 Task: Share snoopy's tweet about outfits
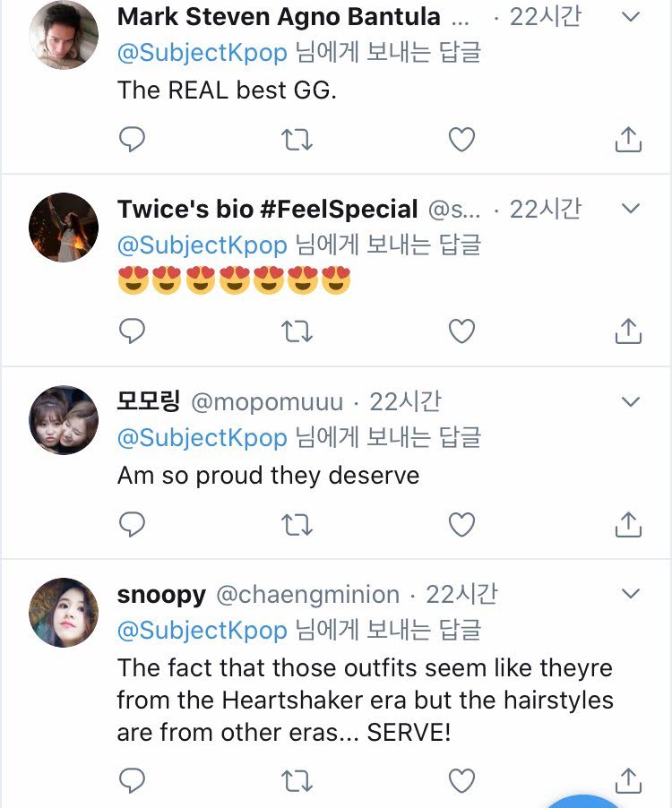[629, 781]
